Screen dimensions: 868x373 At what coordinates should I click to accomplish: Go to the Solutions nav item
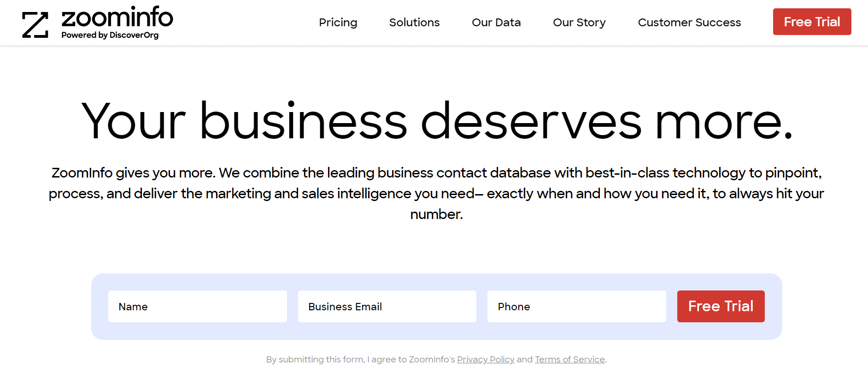[414, 22]
